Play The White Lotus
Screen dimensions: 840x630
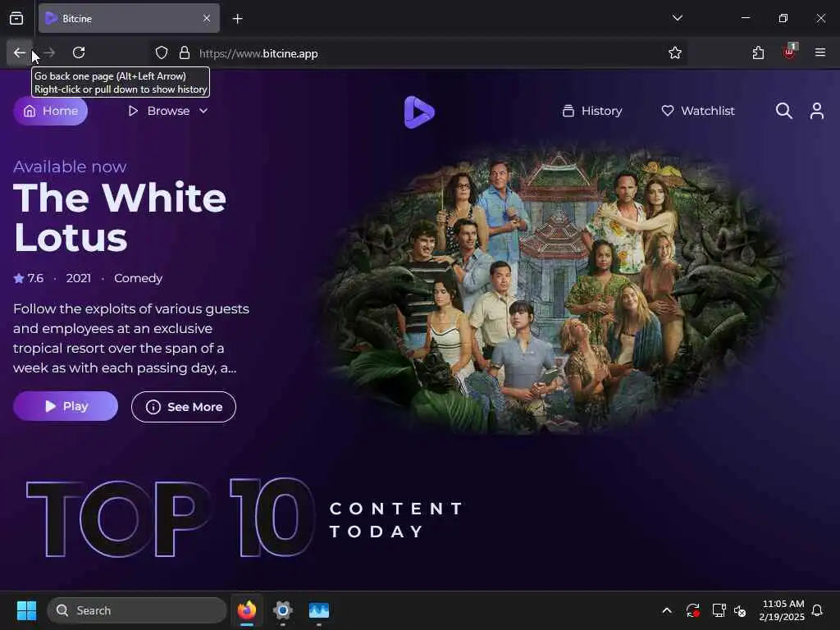[66, 406]
